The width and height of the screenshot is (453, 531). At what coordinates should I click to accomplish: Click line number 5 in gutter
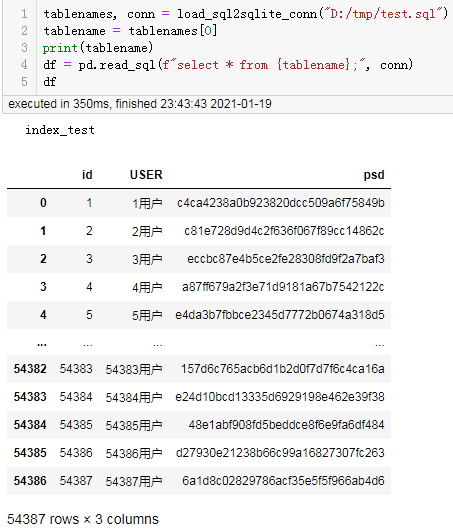point(24,82)
